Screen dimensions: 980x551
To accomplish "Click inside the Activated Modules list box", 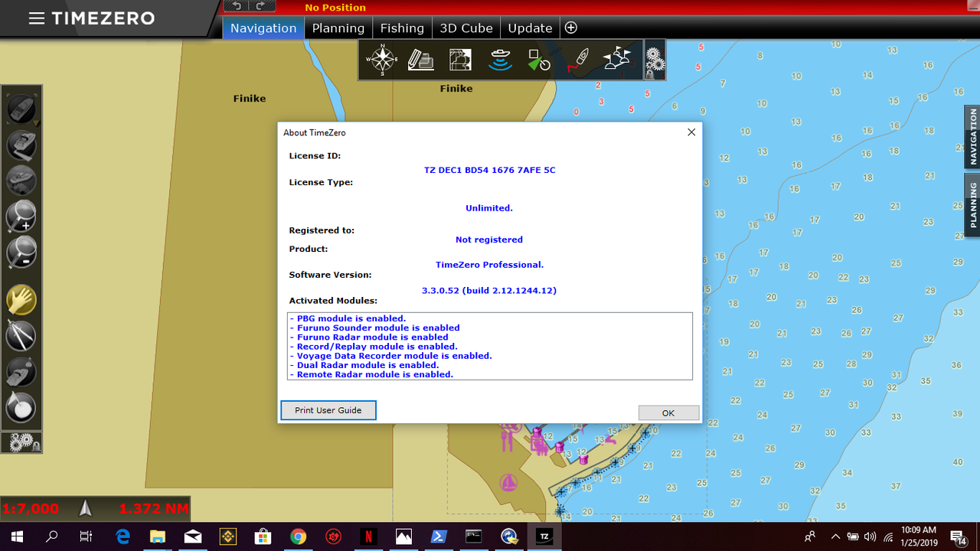I will point(490,346).
